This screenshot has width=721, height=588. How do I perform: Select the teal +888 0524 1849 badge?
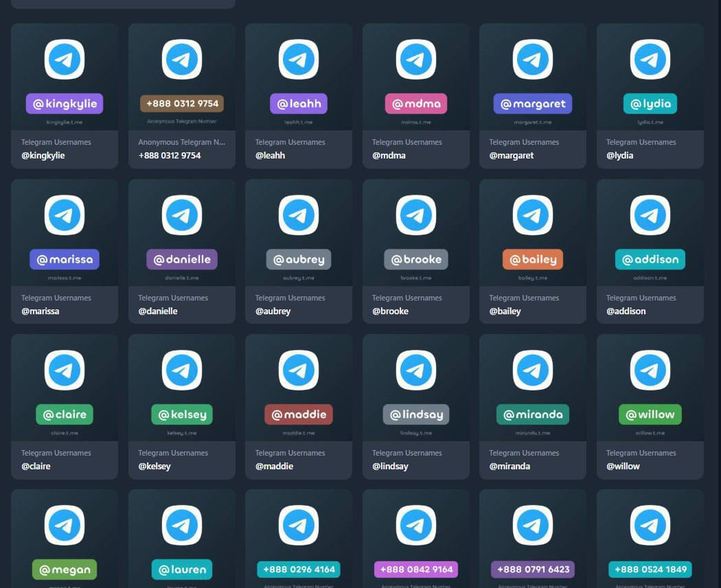[650, 569]
